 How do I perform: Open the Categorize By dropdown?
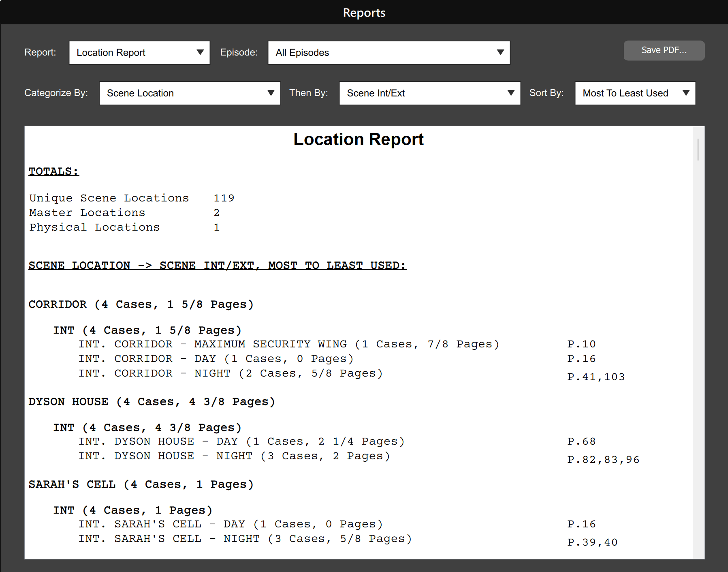tap(190, 93)
